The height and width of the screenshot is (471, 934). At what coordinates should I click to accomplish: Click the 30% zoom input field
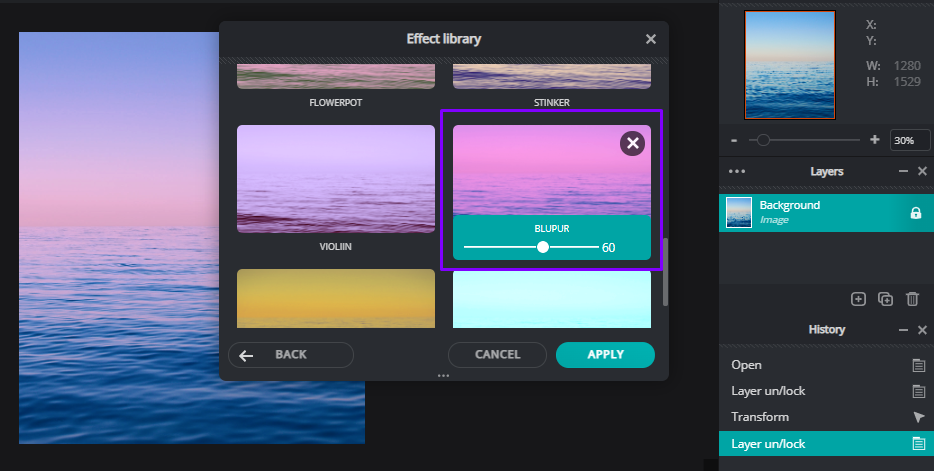(910, 141)
